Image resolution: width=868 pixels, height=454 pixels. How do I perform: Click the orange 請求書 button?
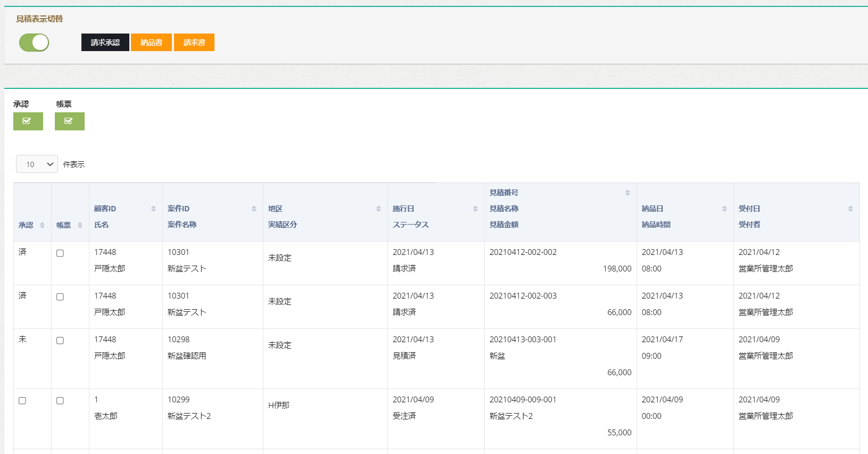point(194,43)
